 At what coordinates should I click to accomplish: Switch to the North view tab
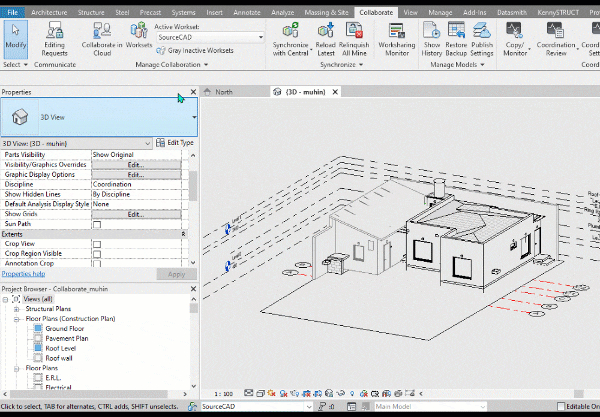[x=224, y=92]
